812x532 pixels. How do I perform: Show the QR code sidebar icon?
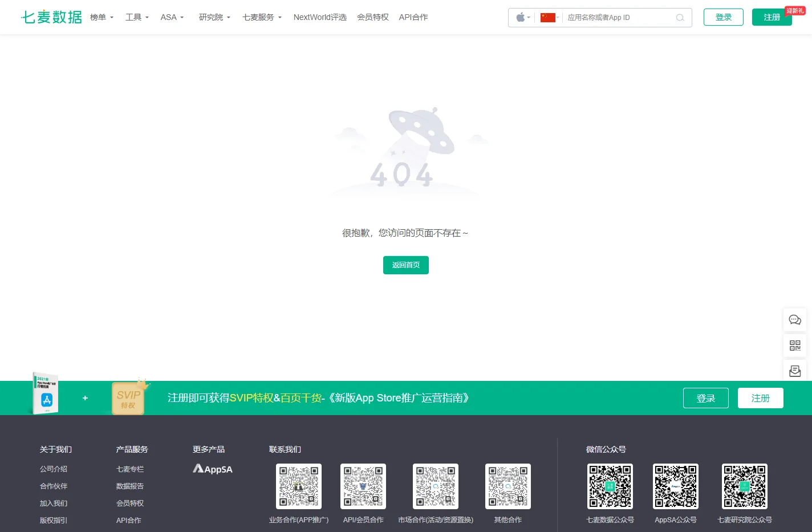[x=795, y=346]
